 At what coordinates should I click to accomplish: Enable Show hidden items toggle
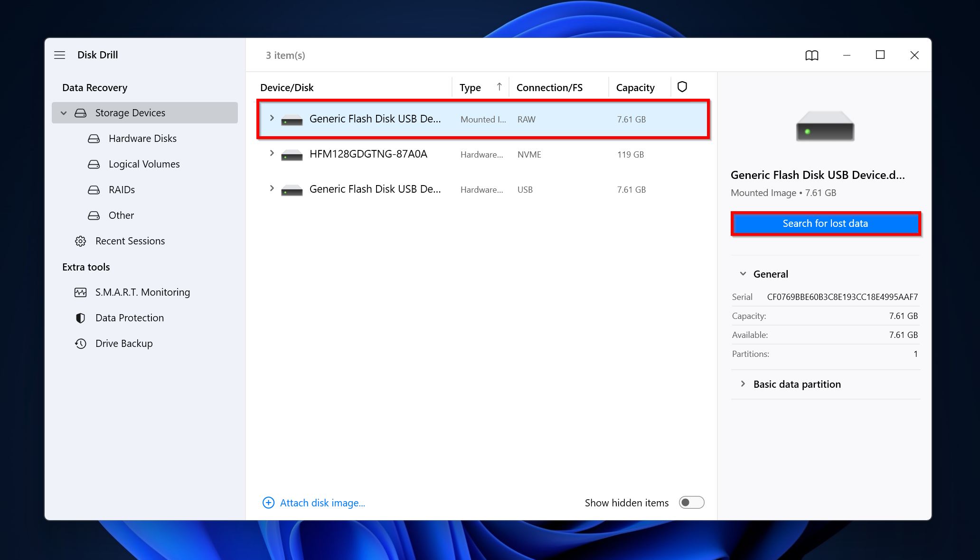(x=691, y=503)
